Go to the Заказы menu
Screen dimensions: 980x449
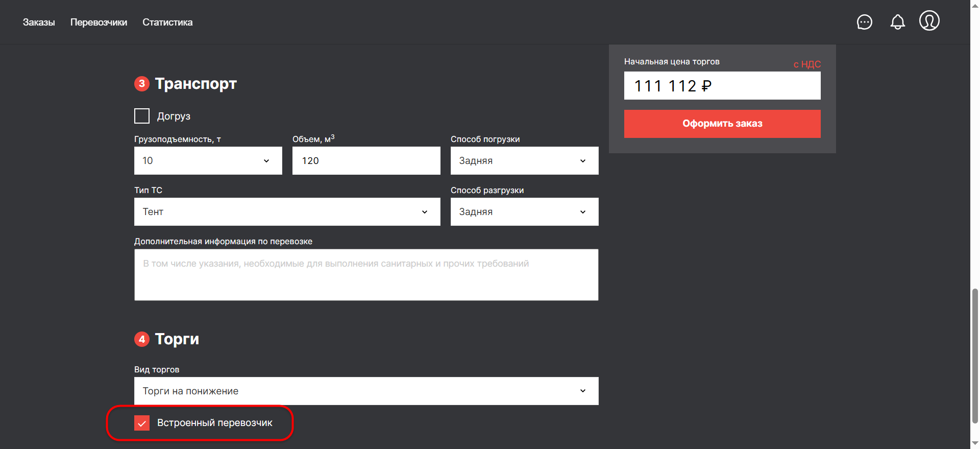(x=39, y=22)
